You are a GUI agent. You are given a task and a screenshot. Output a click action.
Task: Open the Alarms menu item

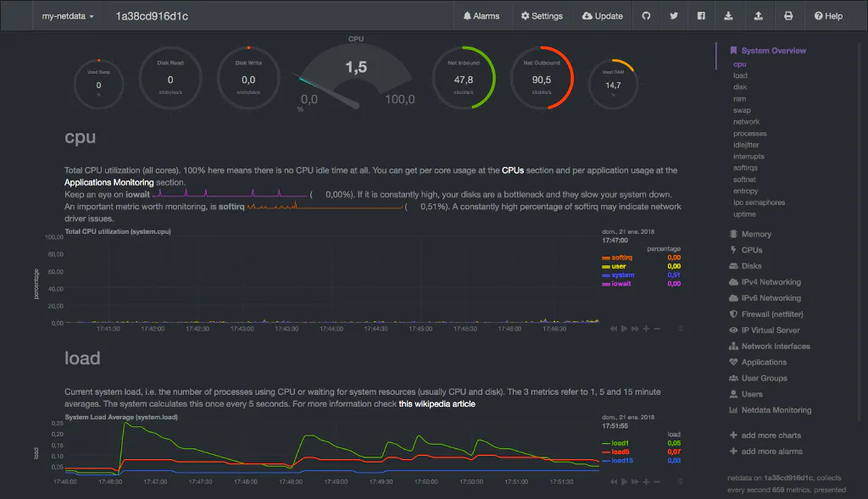481,16
